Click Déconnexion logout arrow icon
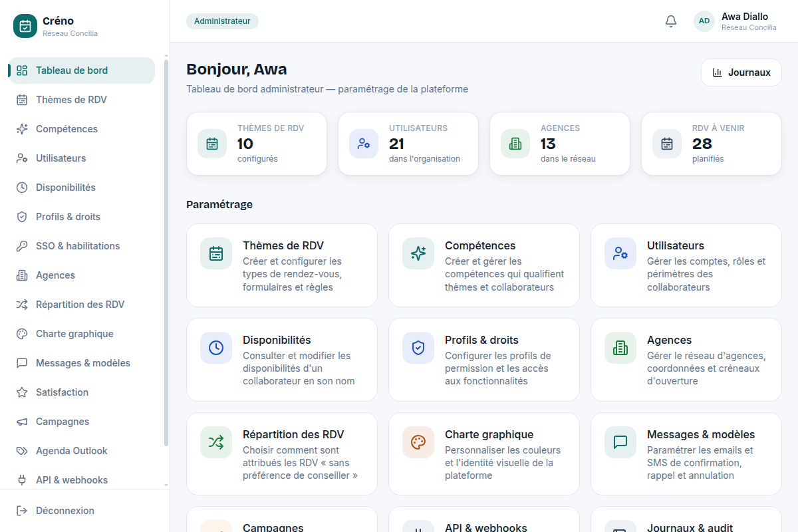Screen dimensions: 798x532 (22, 511)
